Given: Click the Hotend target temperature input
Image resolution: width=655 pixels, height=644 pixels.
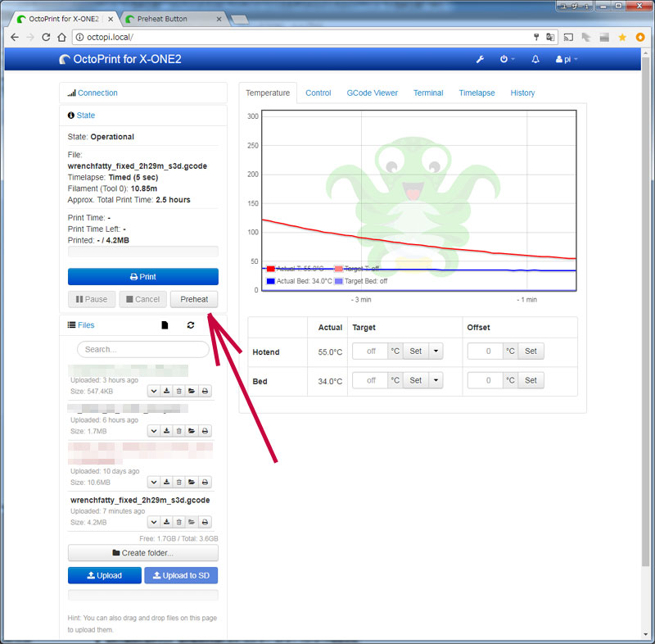Looking at the screenshot, I should pos(371,351).
